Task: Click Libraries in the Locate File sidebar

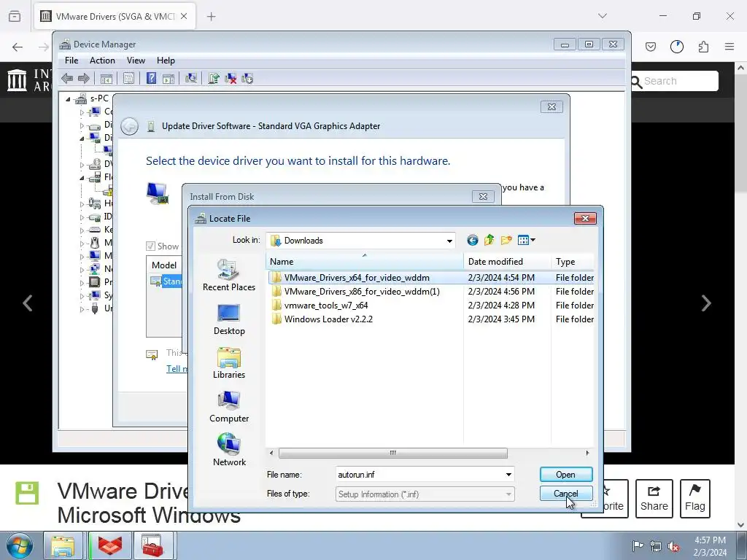Action: coord(228,363)
